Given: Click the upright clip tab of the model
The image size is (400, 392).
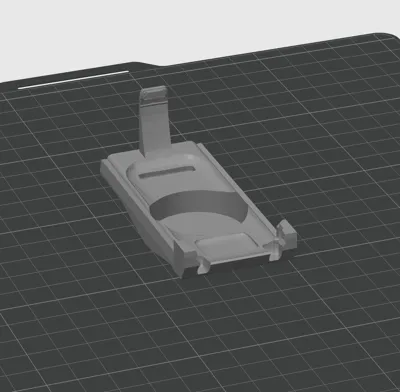Looking at the screenshot, I should coord(154,122).
